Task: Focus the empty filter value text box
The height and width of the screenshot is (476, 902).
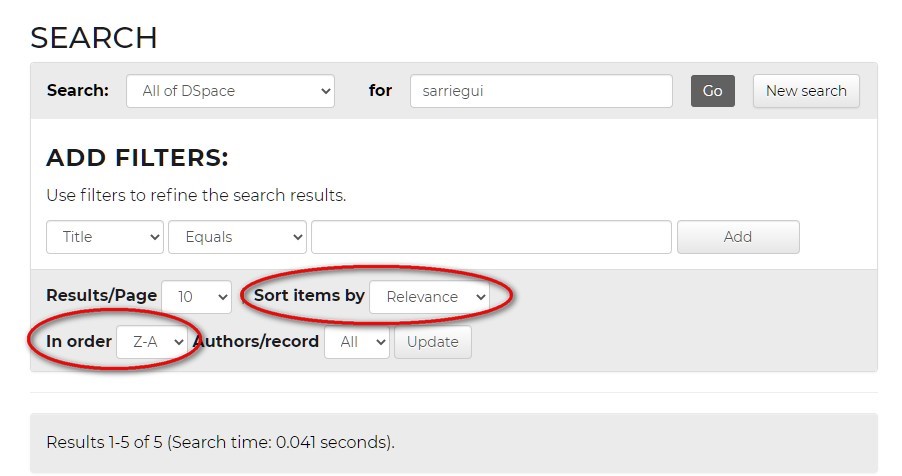Action: [491, 237]
